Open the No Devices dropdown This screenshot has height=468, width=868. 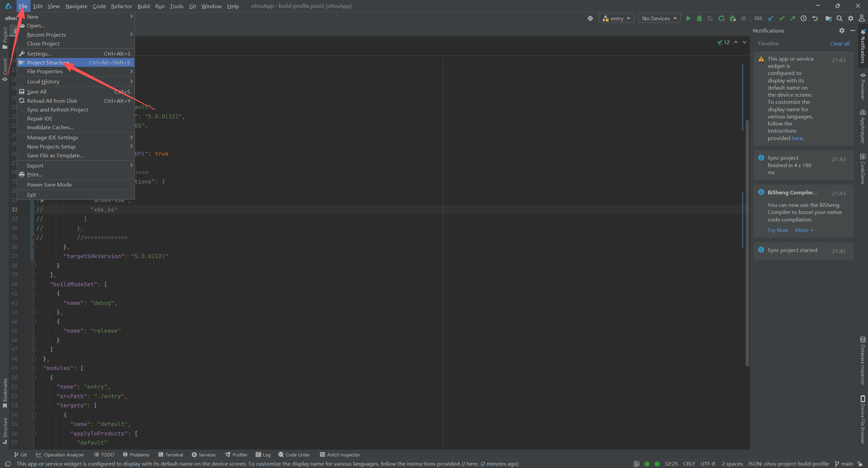[x=659, y=18]
